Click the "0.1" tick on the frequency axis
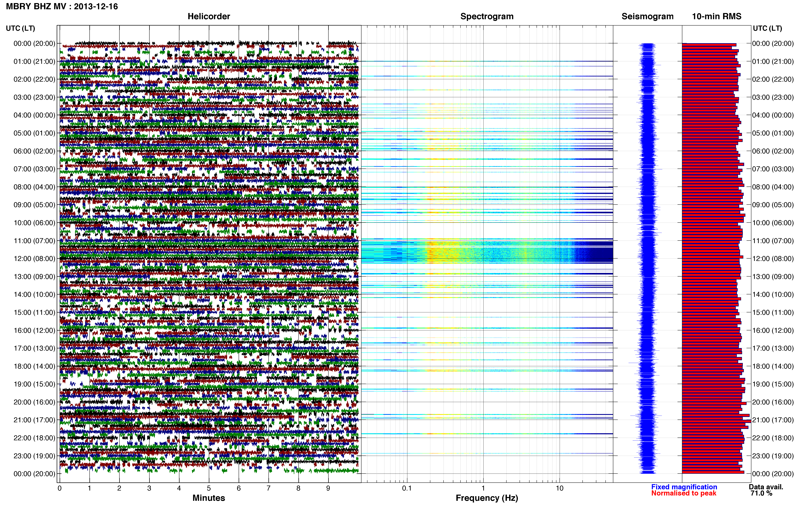This screenshot has height=508, width=812. pos(407,488)
